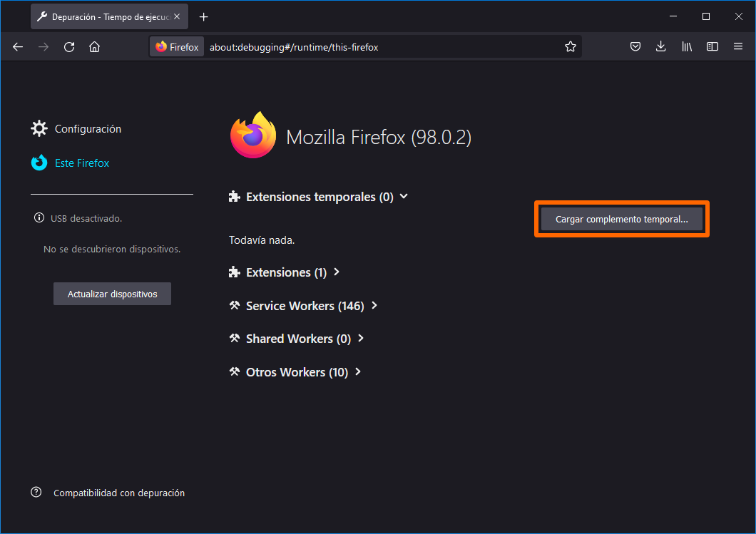This screenshot has height=534, width=756.
Task: Click the help question mark icon
Action: click(36, 492)
